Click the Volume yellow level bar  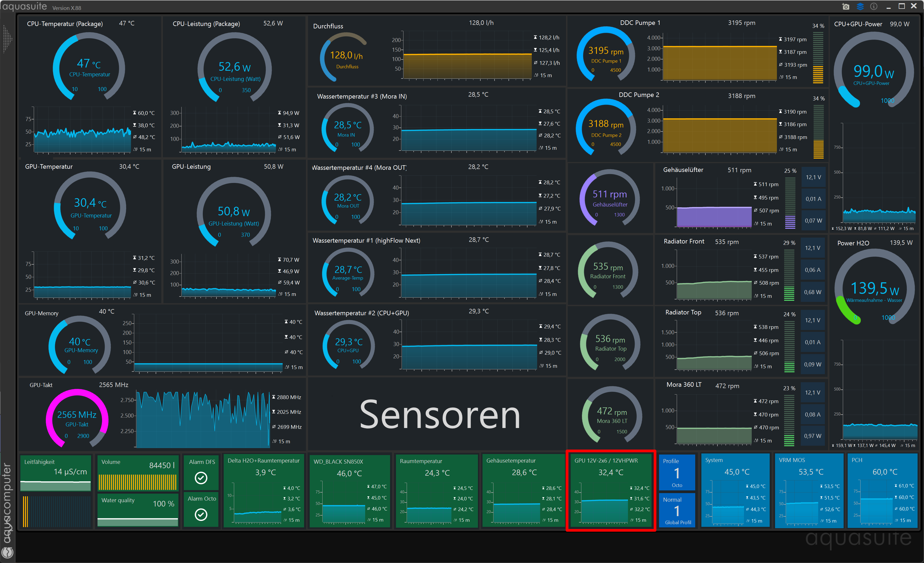(137, 482)
